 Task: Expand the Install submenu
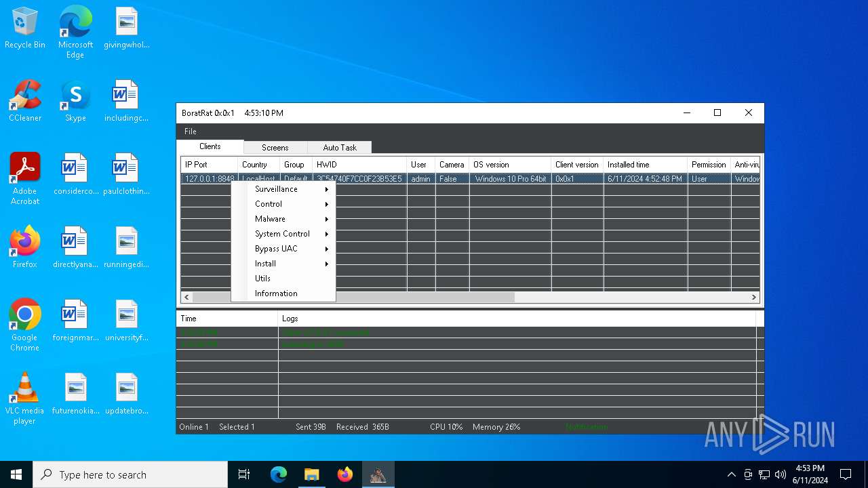coord(283,264)
